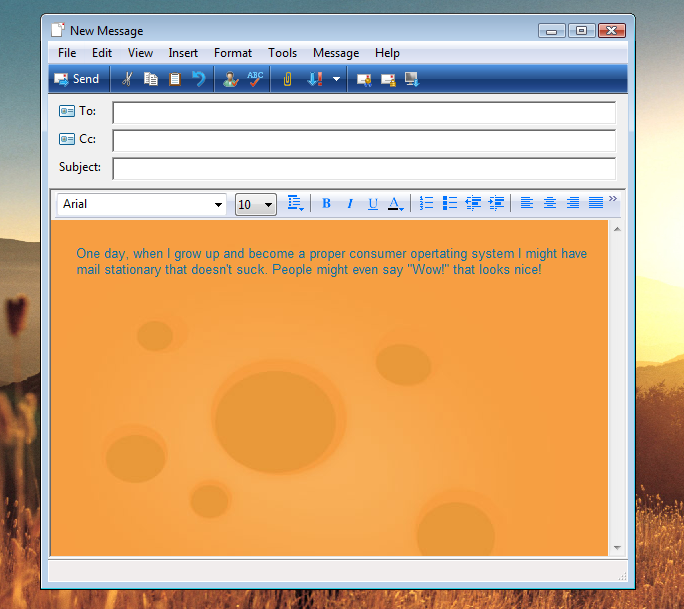Copy selection using the Copy icon

(x=151, y=79)
